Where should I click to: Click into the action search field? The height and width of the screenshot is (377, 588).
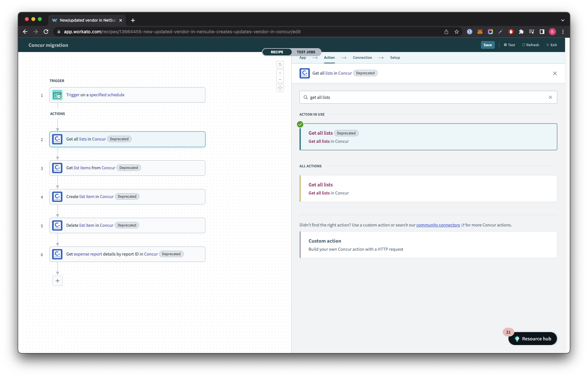[x=427, y=97]
